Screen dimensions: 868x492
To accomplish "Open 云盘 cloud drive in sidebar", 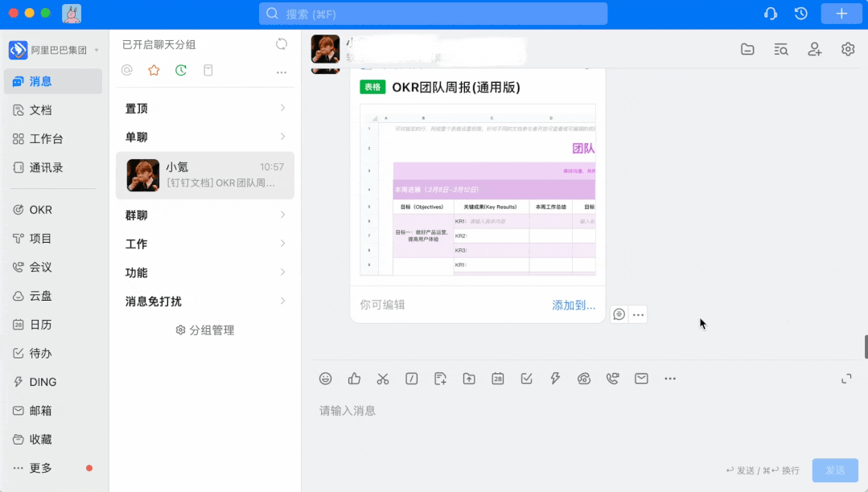I will pyautogui.click(x=53, y=296).
